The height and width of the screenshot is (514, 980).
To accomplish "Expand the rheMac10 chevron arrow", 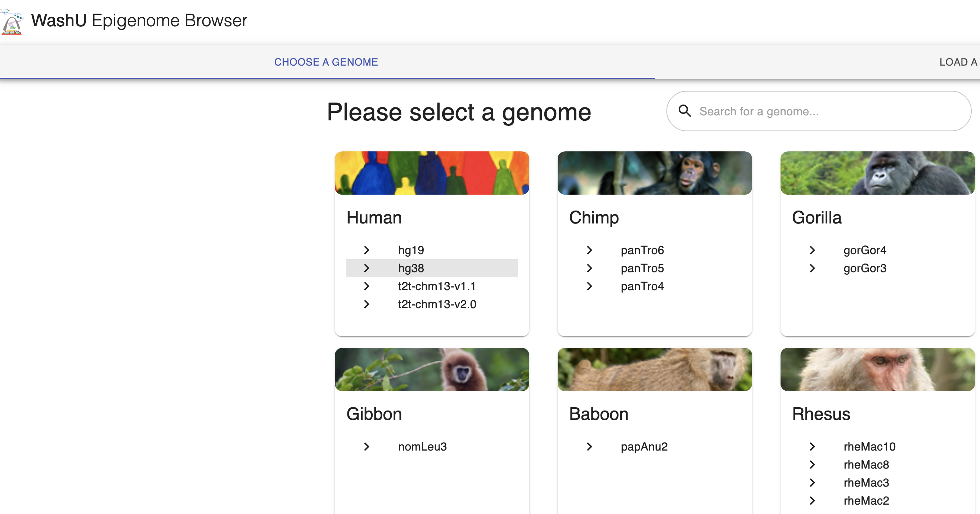I will 812,447.
